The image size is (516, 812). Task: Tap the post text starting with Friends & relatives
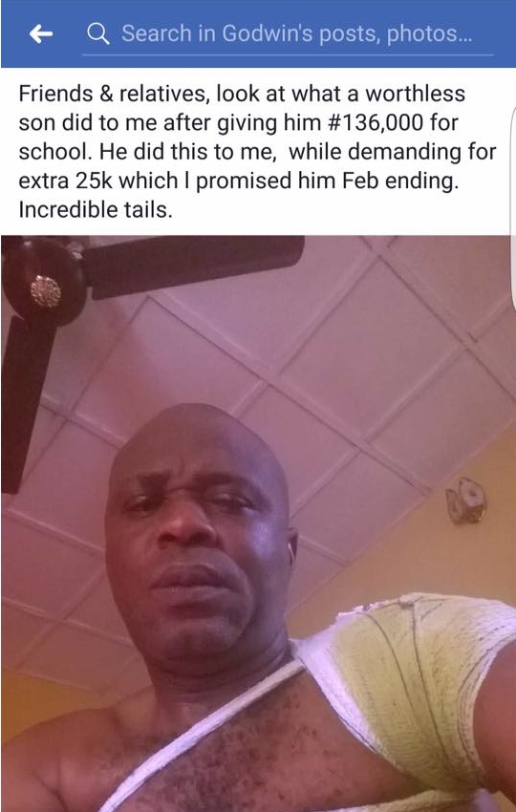257,152
